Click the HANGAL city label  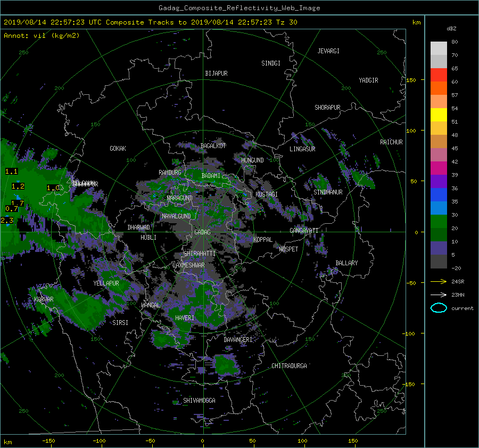(151, 305)
